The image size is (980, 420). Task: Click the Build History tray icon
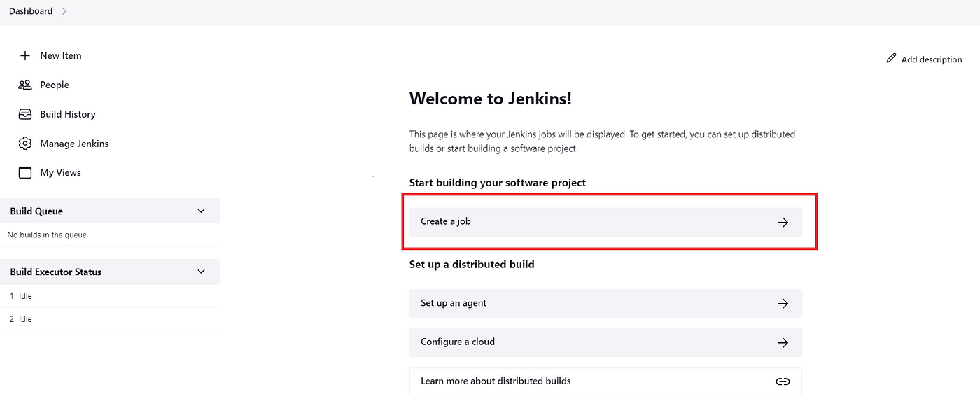pos(25,114)
